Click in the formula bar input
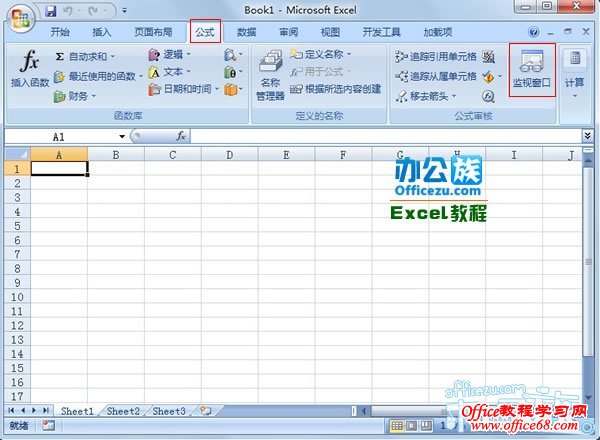The image size is (600, 440). coord(386,136)
